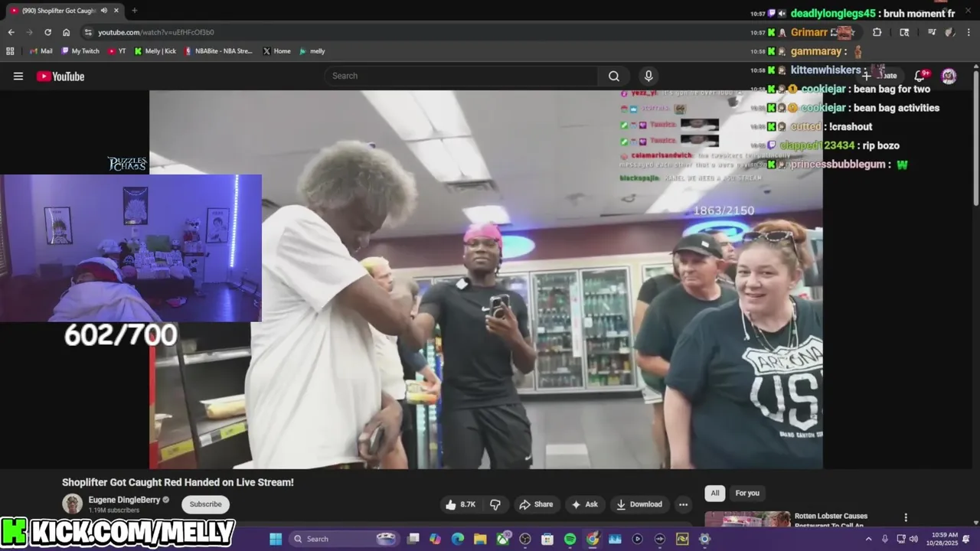Click the browser home icon
Image resolution: width=980 pixels, height=551 pixels.
[66, 32]
